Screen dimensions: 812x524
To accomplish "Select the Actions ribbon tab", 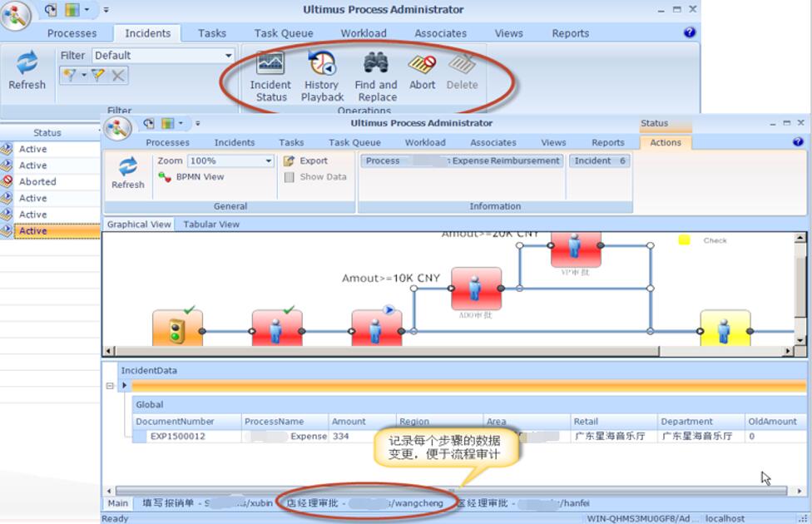I will (666, 142).
